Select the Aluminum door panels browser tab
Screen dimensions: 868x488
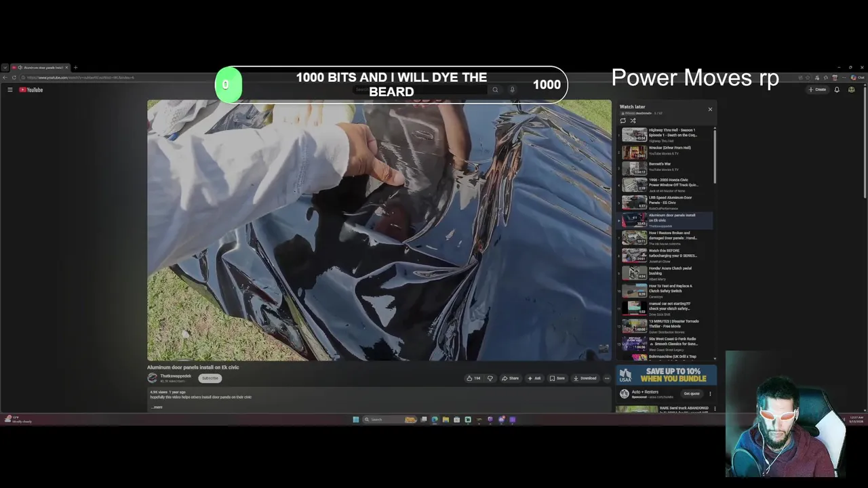coord(41,68)
